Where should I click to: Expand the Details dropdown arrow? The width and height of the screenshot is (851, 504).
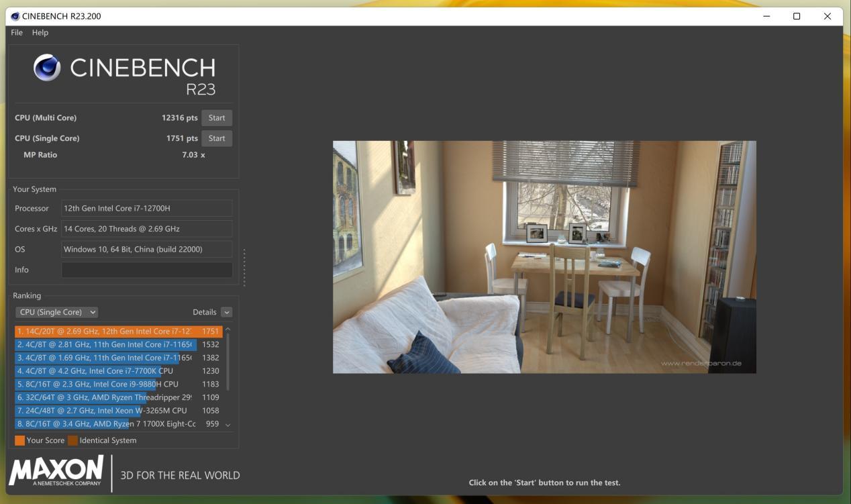(226, 312)
